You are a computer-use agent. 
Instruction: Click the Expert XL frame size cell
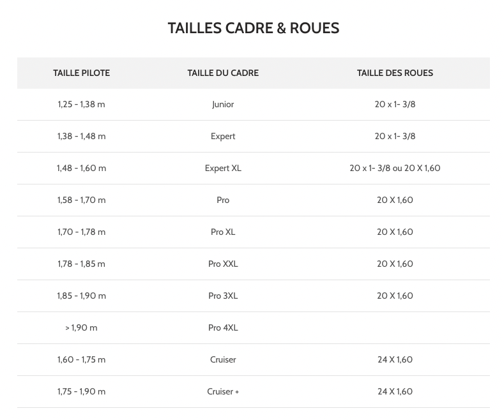223,168
